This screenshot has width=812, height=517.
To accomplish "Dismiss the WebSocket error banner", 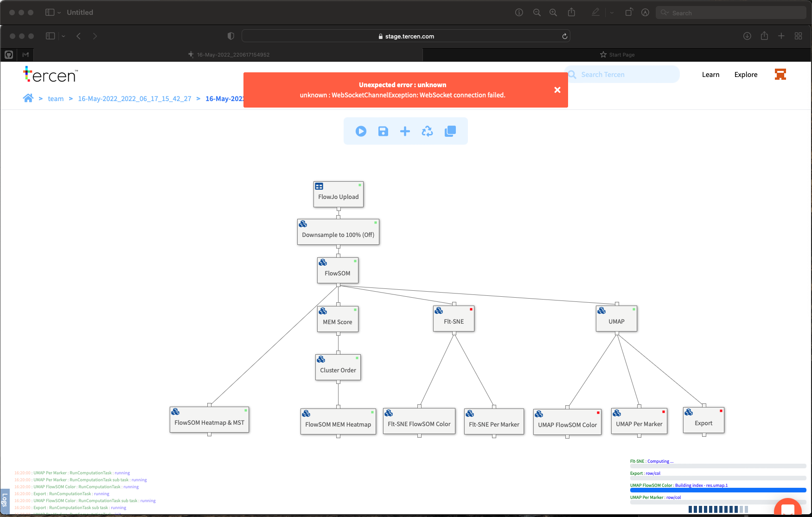I will click(557, 90).
